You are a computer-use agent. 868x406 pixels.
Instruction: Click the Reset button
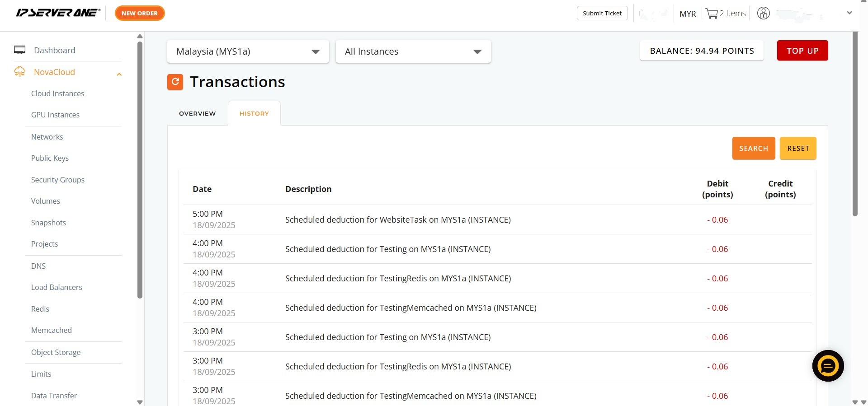[797, 148]
